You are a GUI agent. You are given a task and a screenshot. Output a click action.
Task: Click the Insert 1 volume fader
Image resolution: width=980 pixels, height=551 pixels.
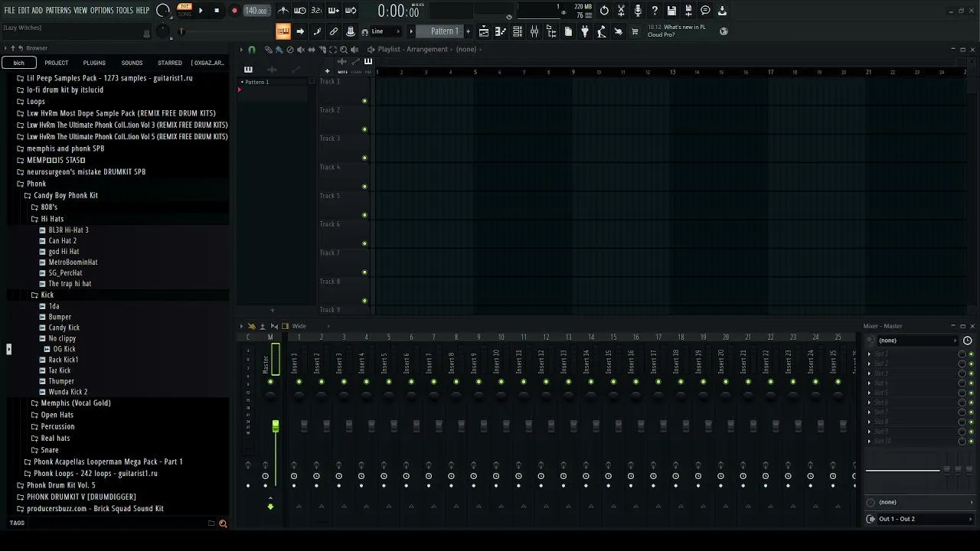304,425
